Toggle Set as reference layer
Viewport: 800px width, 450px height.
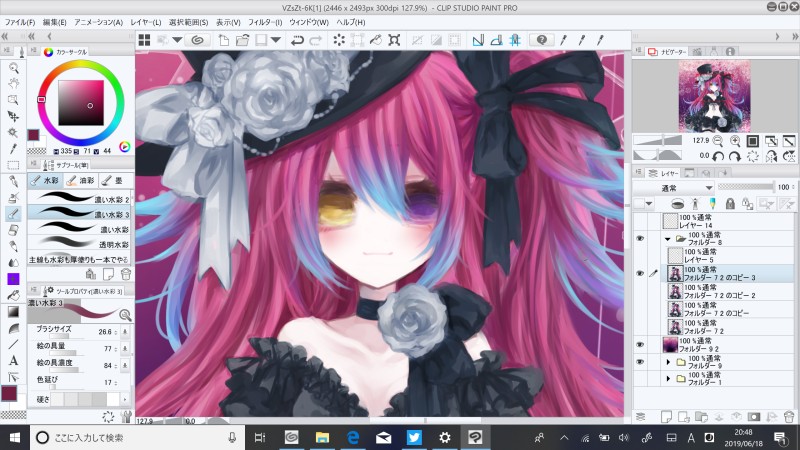point(695,204)
